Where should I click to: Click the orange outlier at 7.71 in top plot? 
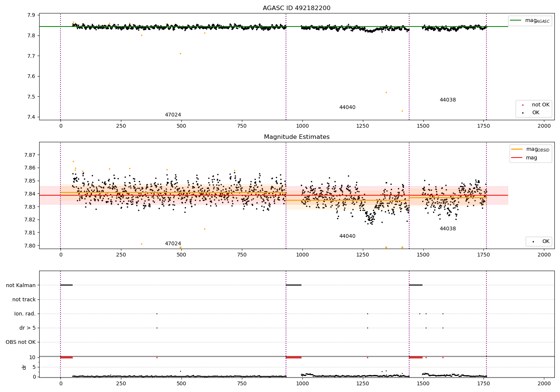coord(180,53)
